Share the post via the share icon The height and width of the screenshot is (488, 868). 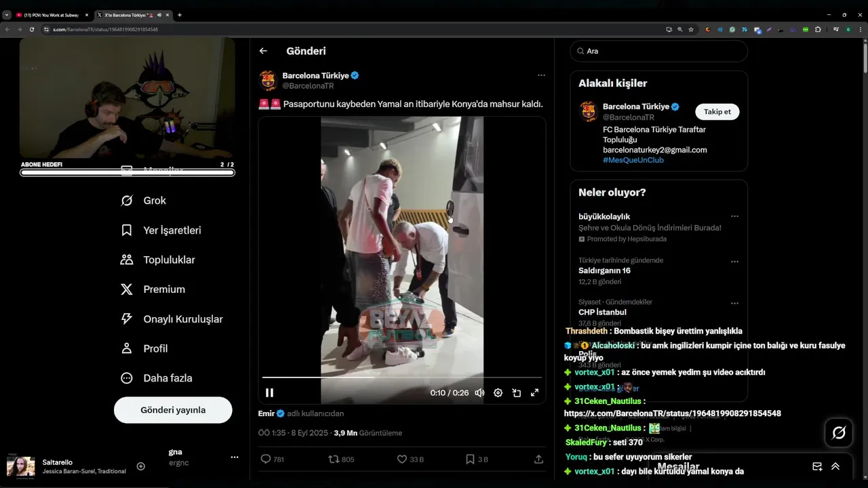tap(538, 459)
